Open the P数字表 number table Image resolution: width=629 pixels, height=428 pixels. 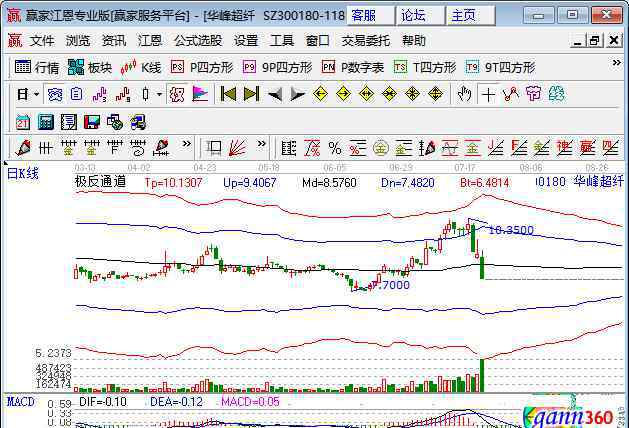[x=353, y=67]
